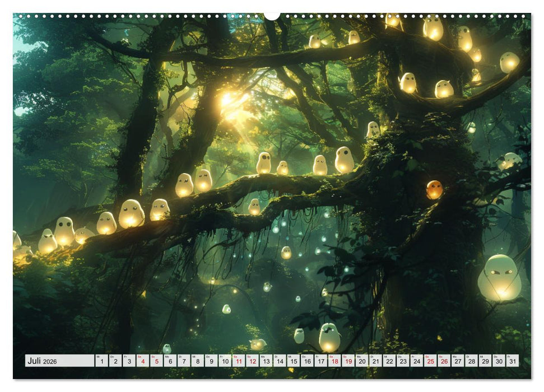Select Sunday date 19 in red
Screen dimensions: 544x392
[348, 362]
